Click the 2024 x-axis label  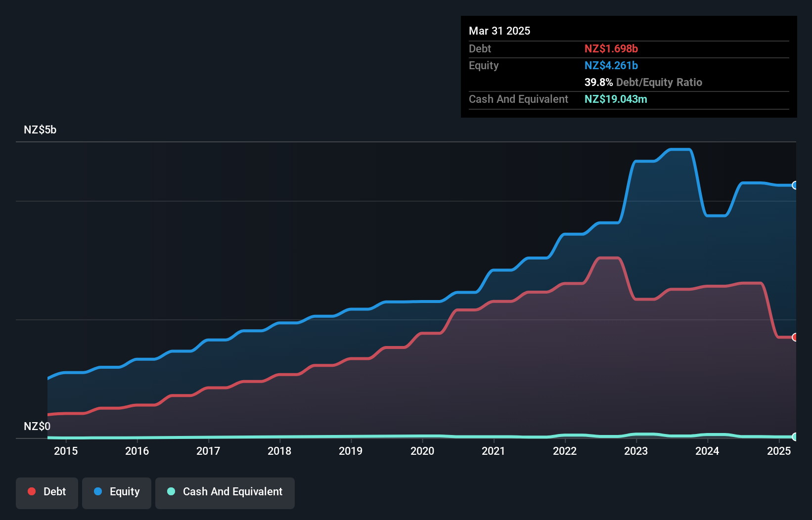tap(707, 451)
